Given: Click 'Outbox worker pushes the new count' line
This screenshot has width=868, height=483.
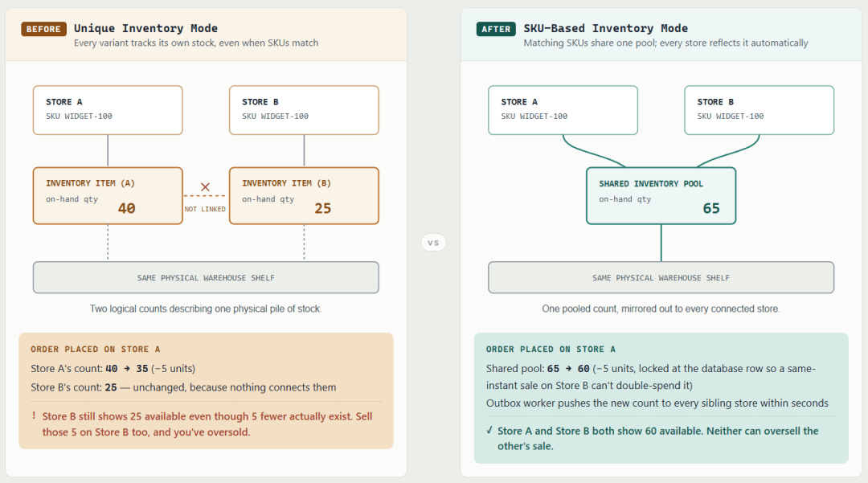Looking at the screenshot, I should pyautogui.click(x=657, y=403).
